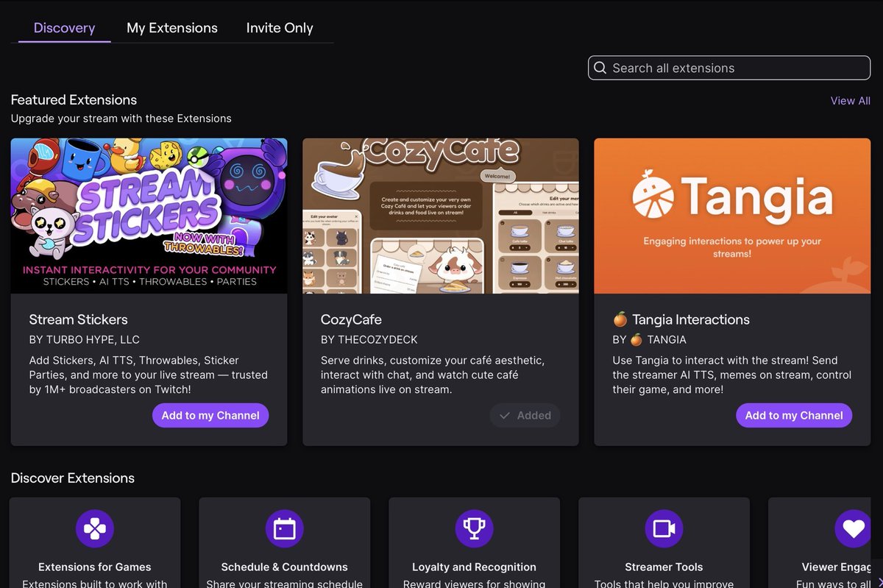Add Tangia Interactions to my Channel

[x=794, y=415]
